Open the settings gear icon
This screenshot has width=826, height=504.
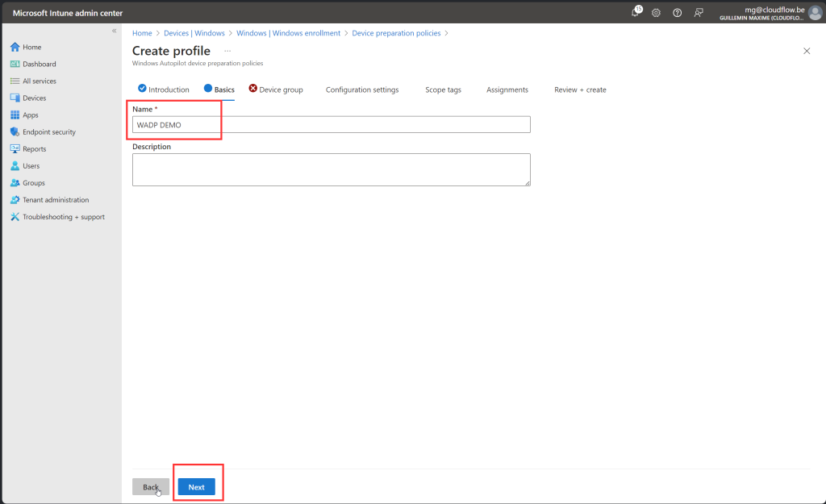[656, 13]
